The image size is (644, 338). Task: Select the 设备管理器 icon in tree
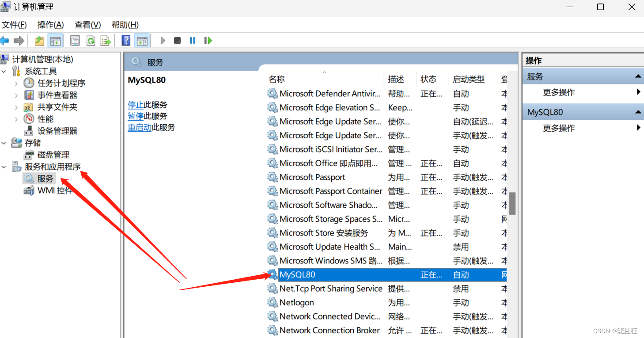coord(29,131)
